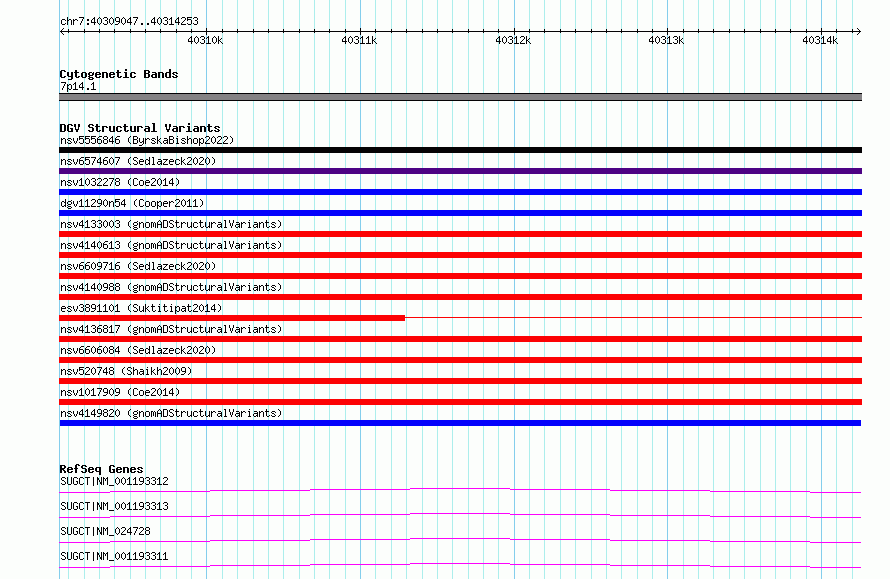The width and height of the screenshot is (890, 579).
Task: Click the 7p14.1 band label
Action: 78,86
